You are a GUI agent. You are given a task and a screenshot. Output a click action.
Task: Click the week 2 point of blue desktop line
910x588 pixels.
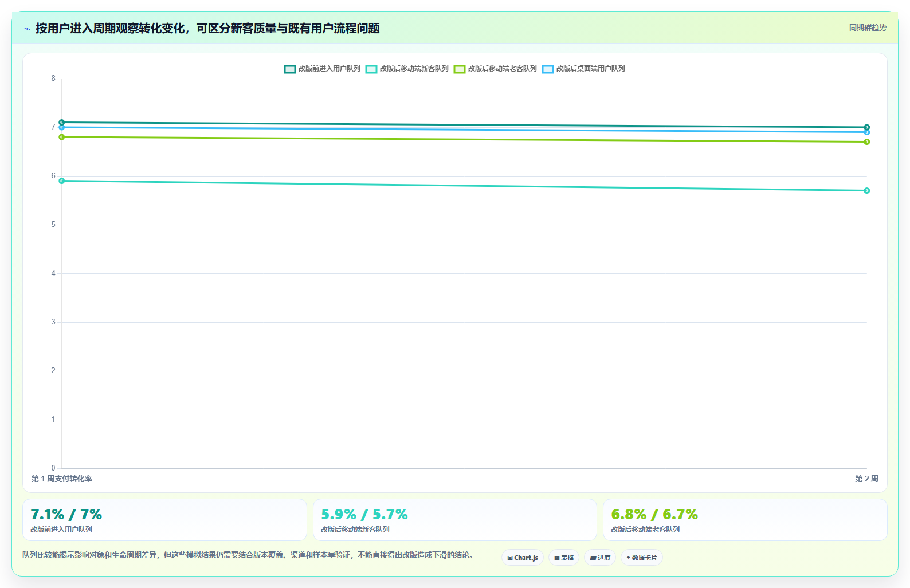(867, 132)
